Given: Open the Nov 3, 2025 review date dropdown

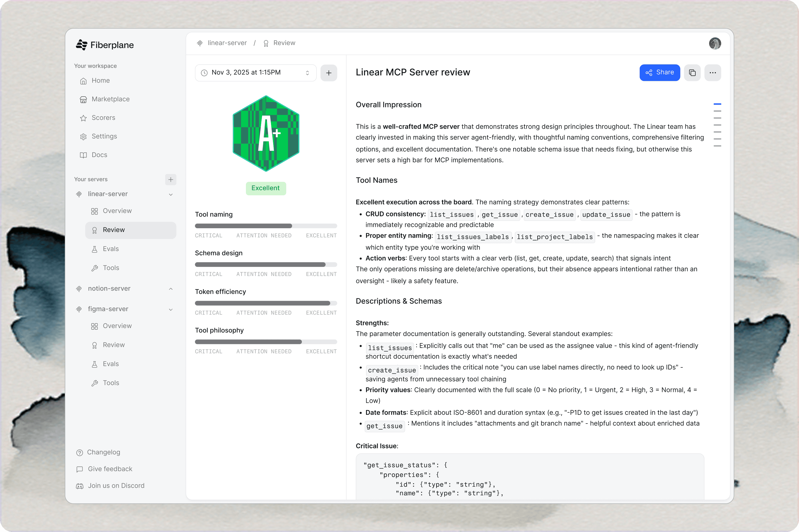Looking at the screenshot, I should tap(256, 73).
